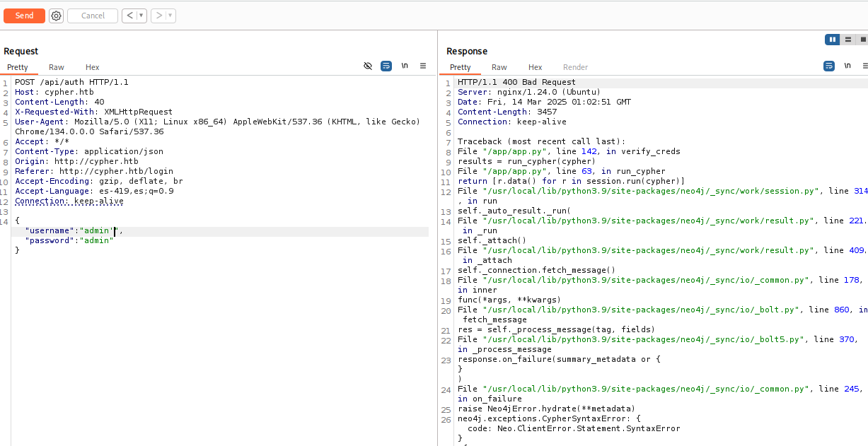
Task: Toggle the hidden-eye icon in the Request panel
Action: pyautogui.click(x=368, y=66)
